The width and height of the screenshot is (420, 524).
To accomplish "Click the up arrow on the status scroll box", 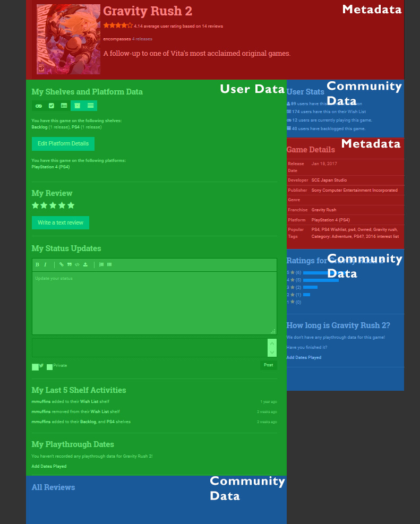I will tap(272, 343).
